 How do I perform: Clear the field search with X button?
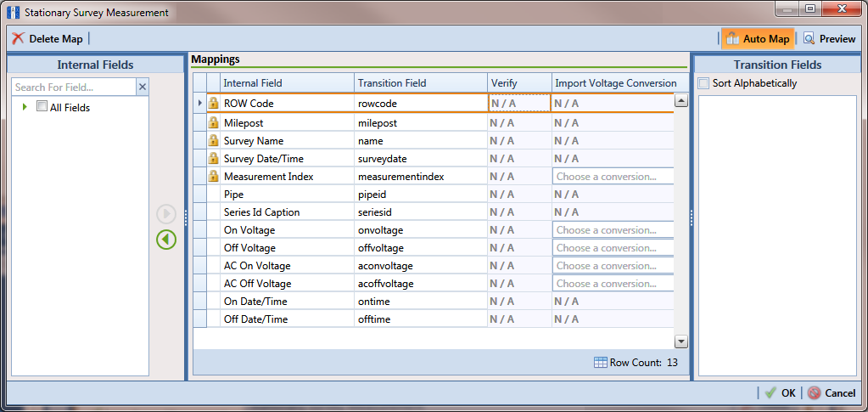pyautogui.click(x=143, y=87)
